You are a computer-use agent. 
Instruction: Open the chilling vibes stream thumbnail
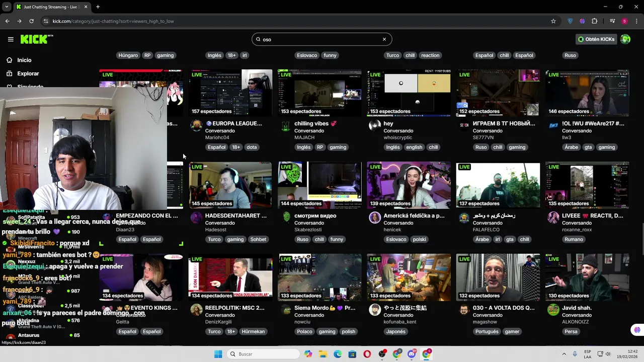(319, 93)
